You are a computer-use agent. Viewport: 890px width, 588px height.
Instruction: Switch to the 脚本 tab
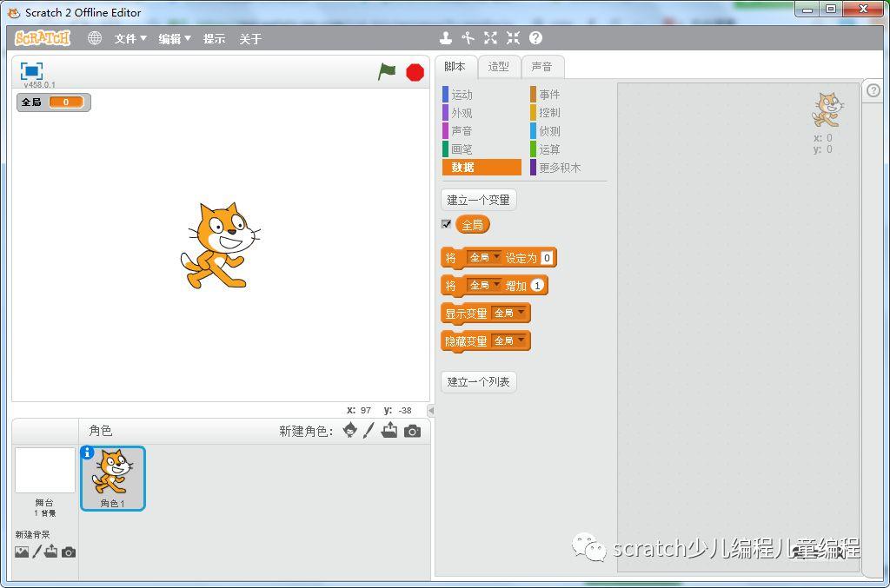tap(455, 67)
